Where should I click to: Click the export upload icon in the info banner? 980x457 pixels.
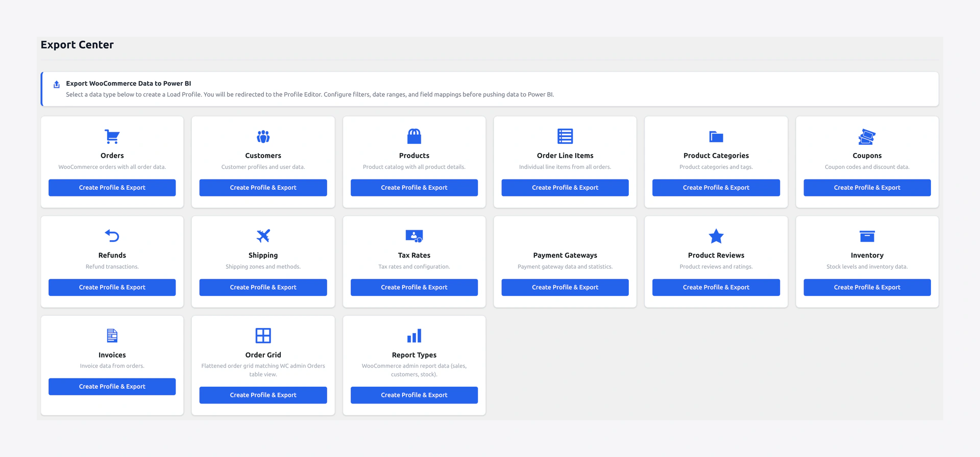57,84
